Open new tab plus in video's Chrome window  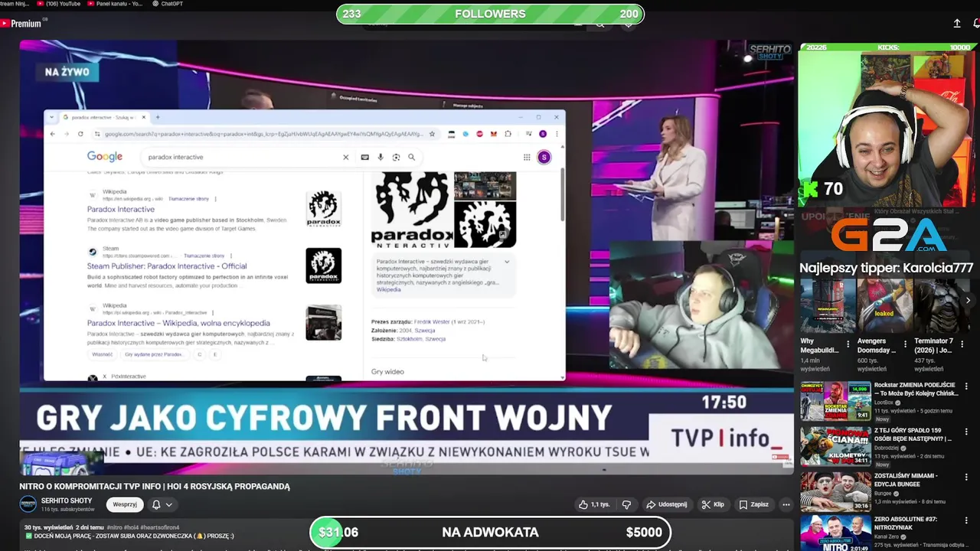coord(158,117)
